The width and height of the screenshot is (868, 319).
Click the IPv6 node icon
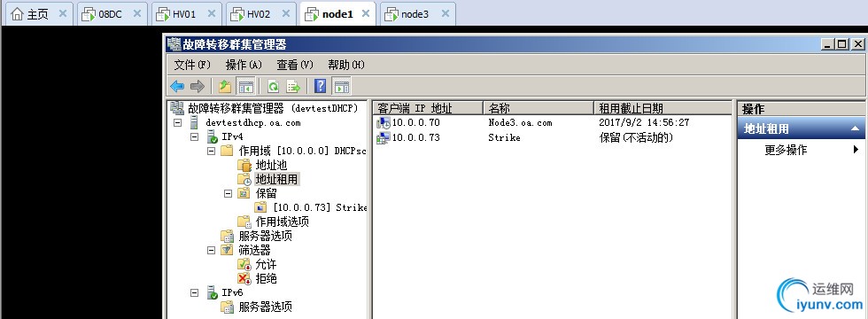212,292
